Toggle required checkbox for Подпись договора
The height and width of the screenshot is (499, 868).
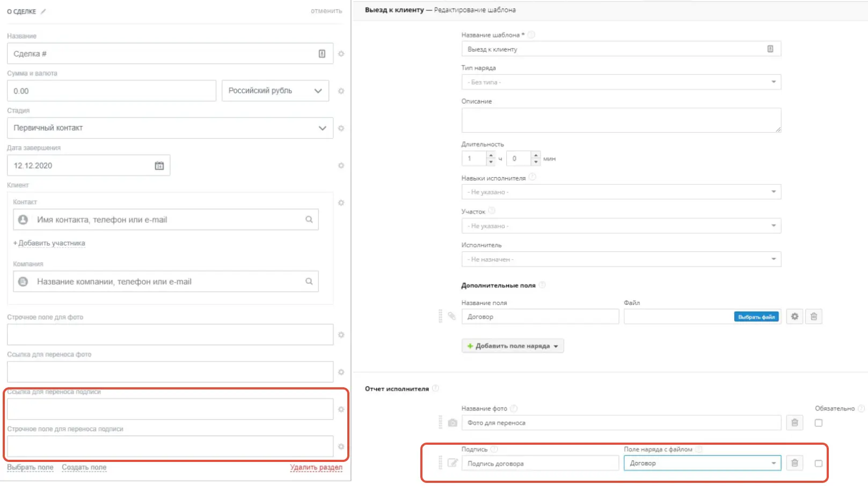pyautogui.click(x=818, y=463)
